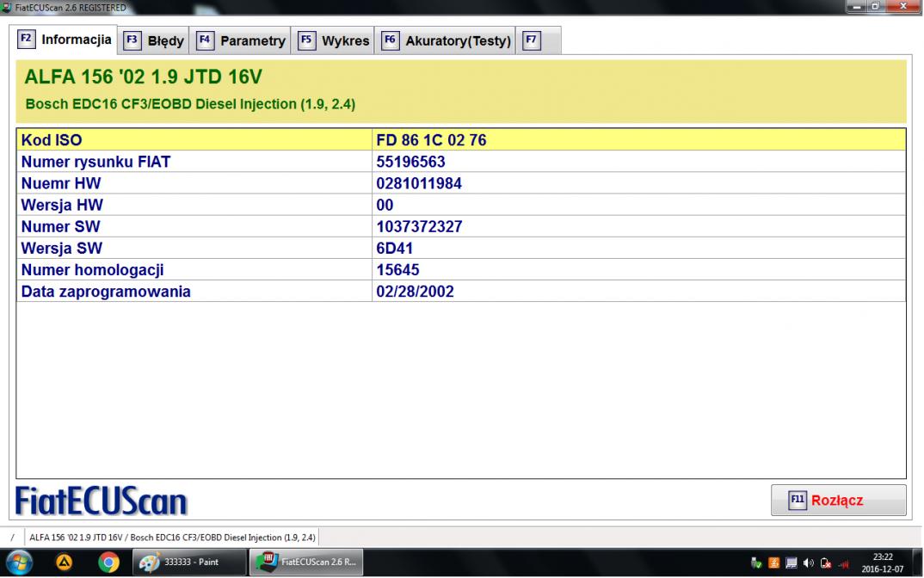
Task: Click the volume speaker tray icon
Action: click(808, 563)
